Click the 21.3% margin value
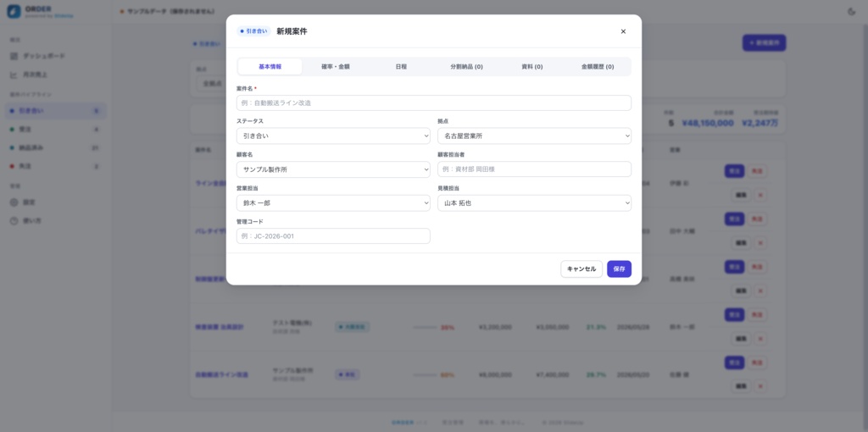The width and height of the screenshot is (868, 432). [x=596, y=328]
